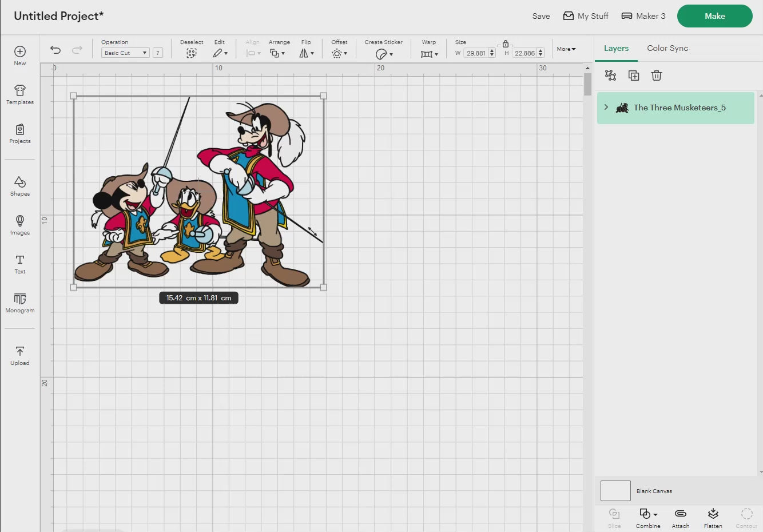
Task: Click the Blank Canvas color swatch
Action: pyautogui.click(x=615, y=491)
